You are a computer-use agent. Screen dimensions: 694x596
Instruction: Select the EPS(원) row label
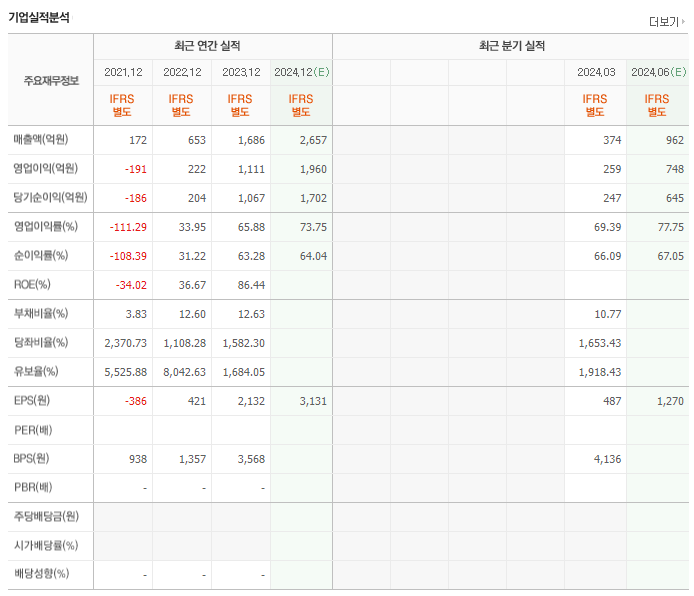[x=31, y=400]
